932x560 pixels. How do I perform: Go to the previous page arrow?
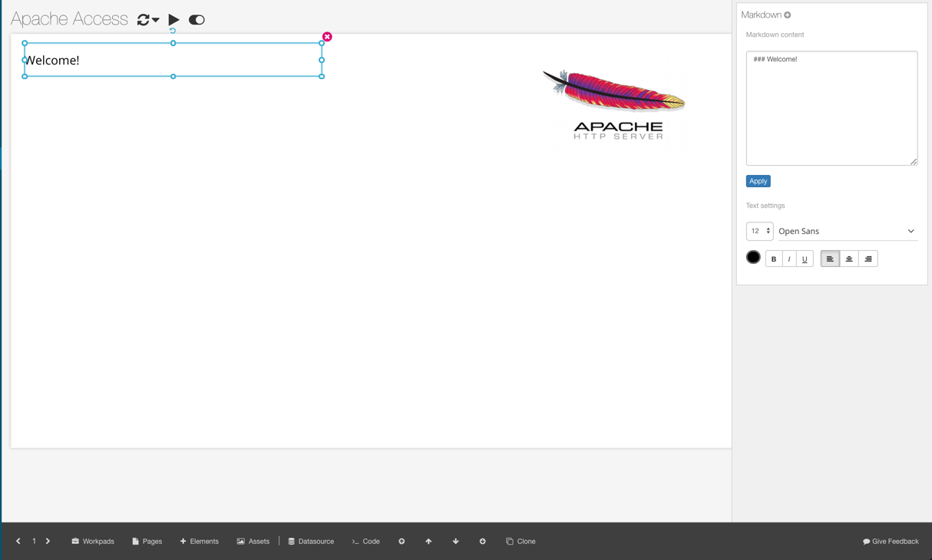18,542
